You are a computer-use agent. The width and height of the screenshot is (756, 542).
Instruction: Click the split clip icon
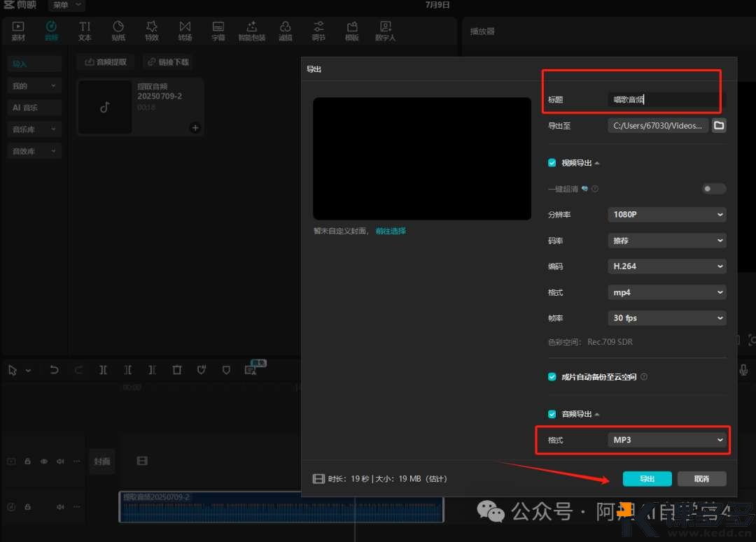[x=103, y=370]
